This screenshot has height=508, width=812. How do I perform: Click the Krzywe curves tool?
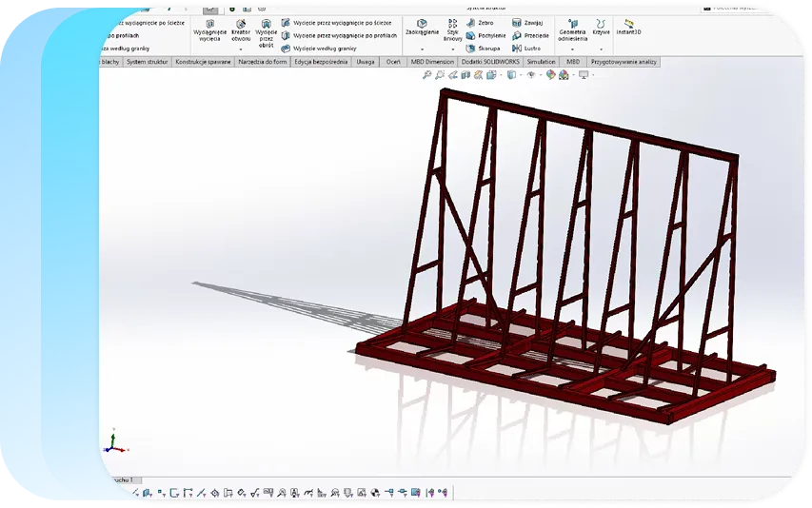[601, 27]
